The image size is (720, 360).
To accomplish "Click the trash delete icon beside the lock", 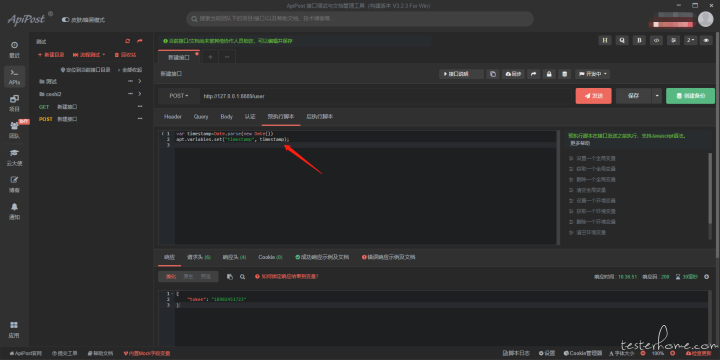I will (565, 74).
